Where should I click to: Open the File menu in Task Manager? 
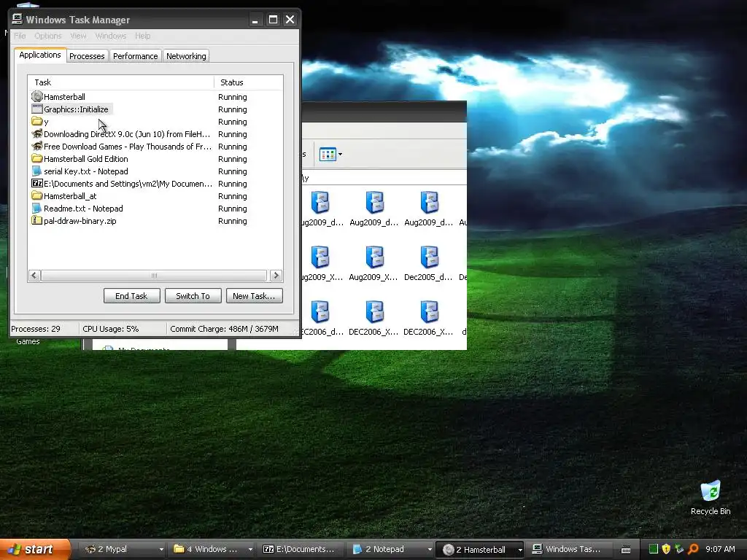pos(20,36)
